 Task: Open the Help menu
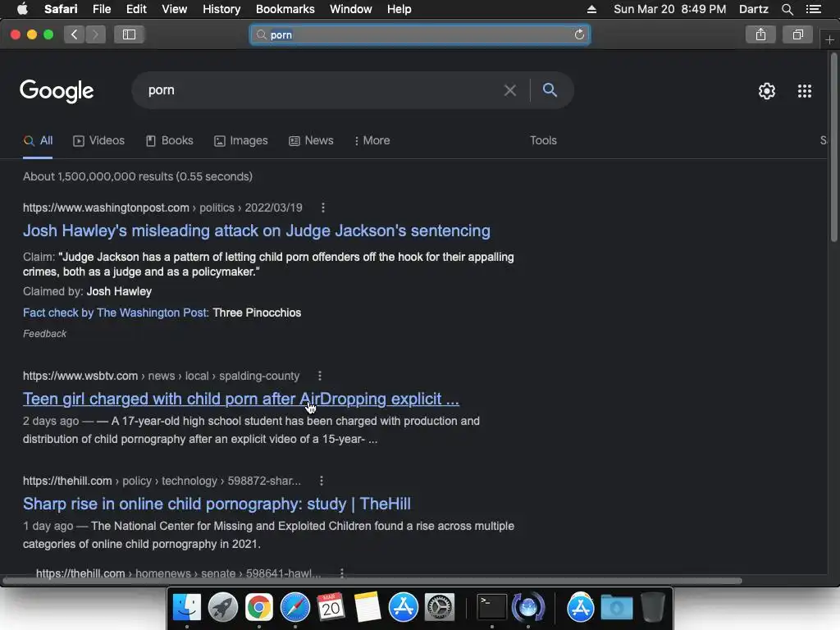pyautogui.click(x=399, y=9)
